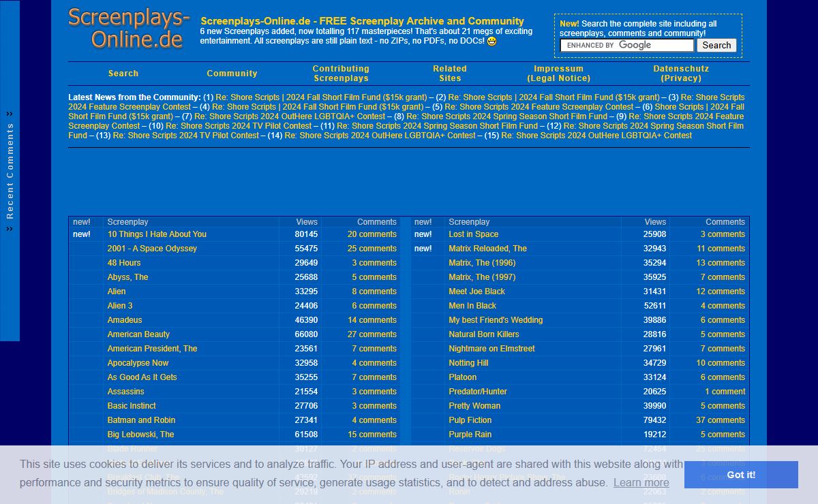Click the Search button next to Google box
The image size is (818, 504).
tap(716, 46)
